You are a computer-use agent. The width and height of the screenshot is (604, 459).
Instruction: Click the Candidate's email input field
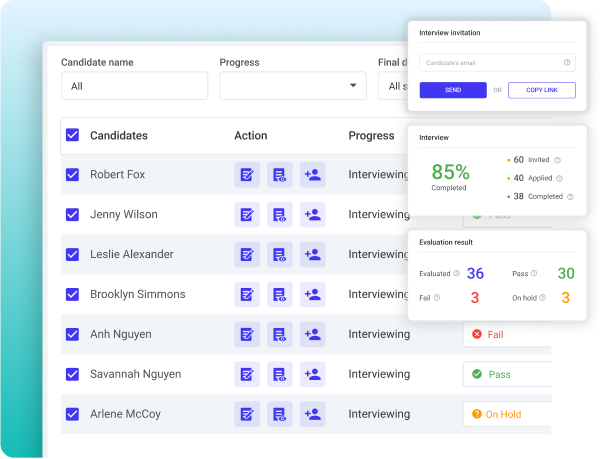coord(497,62)
